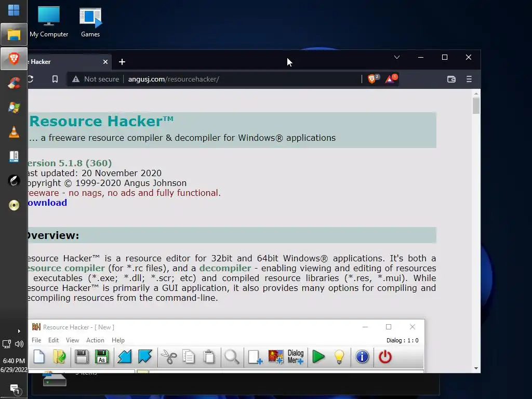Click the scissors Cut icon

(x=169, y=357)
